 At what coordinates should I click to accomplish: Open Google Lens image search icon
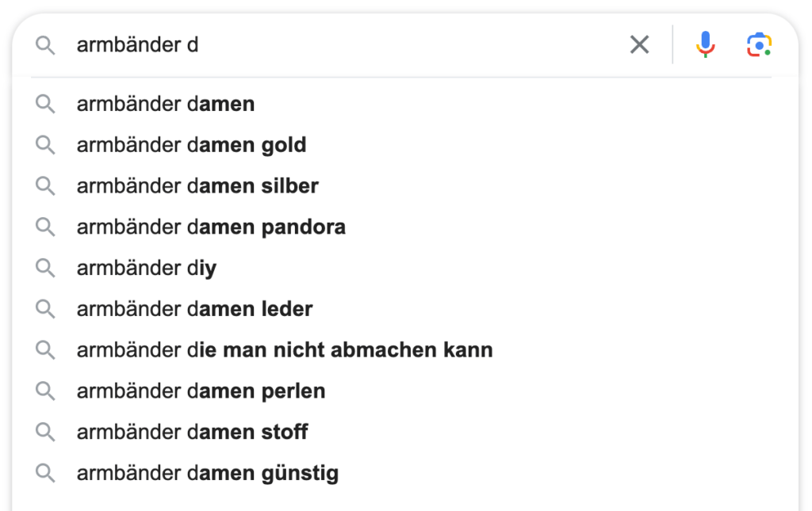(759, 44)
